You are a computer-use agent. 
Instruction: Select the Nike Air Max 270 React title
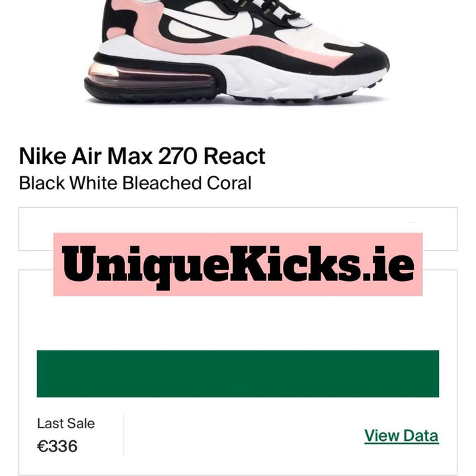[142, 156]
